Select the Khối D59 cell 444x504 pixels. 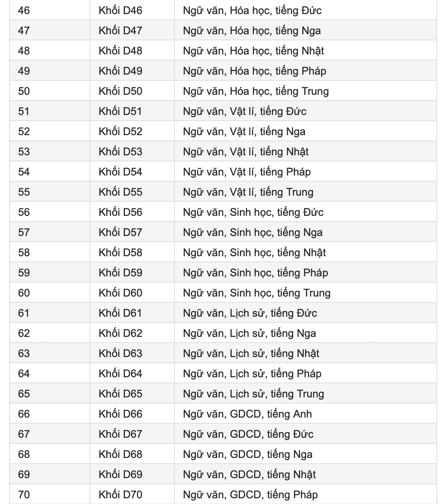pos(132,273)
